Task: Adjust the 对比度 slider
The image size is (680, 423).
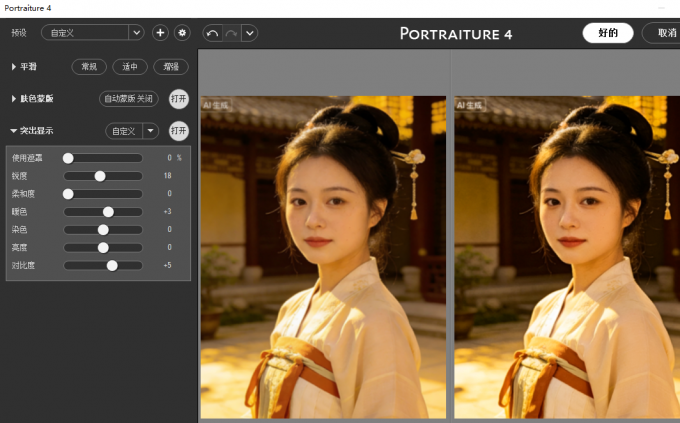Action: [x=103, y=265]
